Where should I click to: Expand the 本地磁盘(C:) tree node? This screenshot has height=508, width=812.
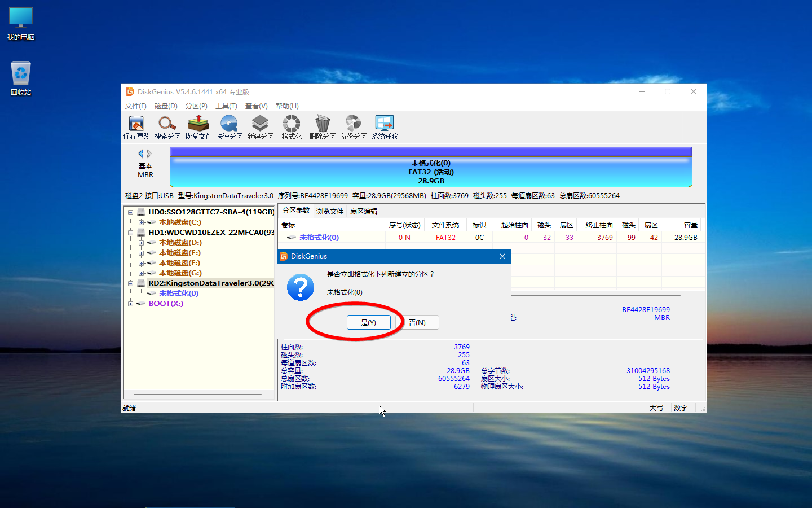coord(141,222)
